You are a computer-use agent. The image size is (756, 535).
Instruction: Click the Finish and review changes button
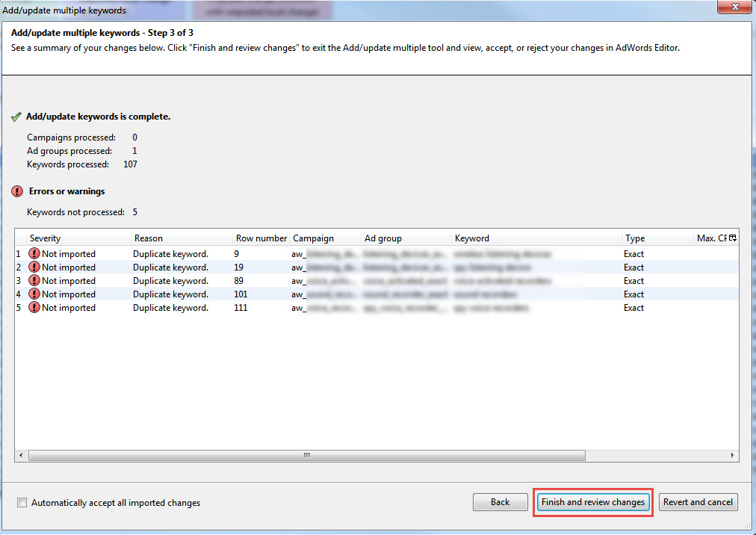click(593, 502)
